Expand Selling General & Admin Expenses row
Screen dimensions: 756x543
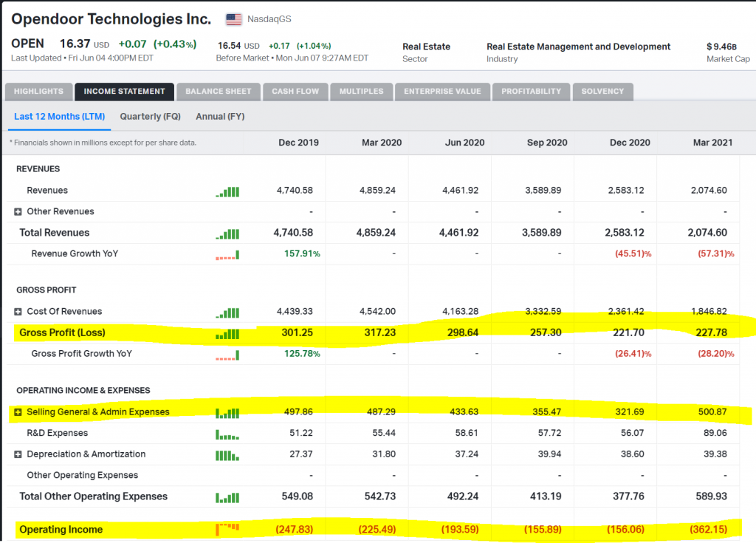point(18,412)
